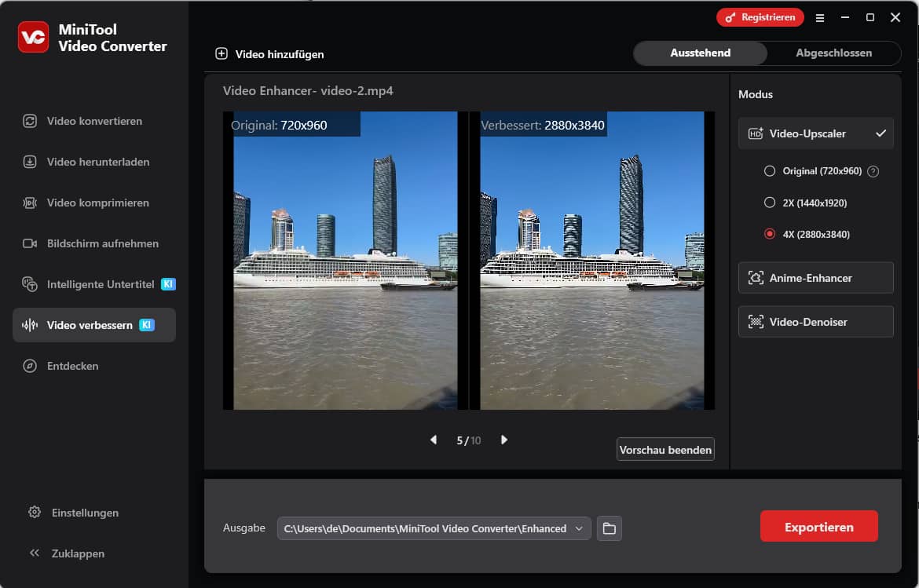Screen dimensions: 919x588
Task: Click the Intelligente Untertitel icon
Action: point(30,285)
